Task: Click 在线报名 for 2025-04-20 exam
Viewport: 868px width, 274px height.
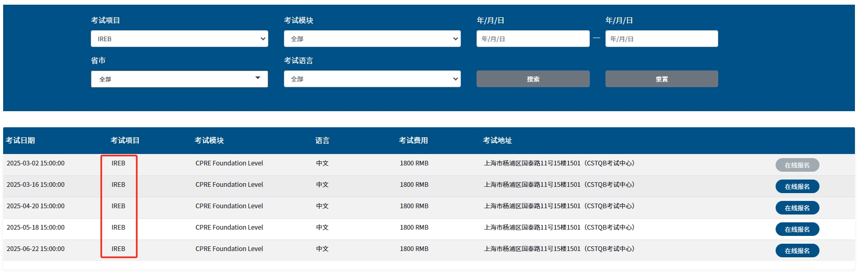Action: click(x=797, y=208)
